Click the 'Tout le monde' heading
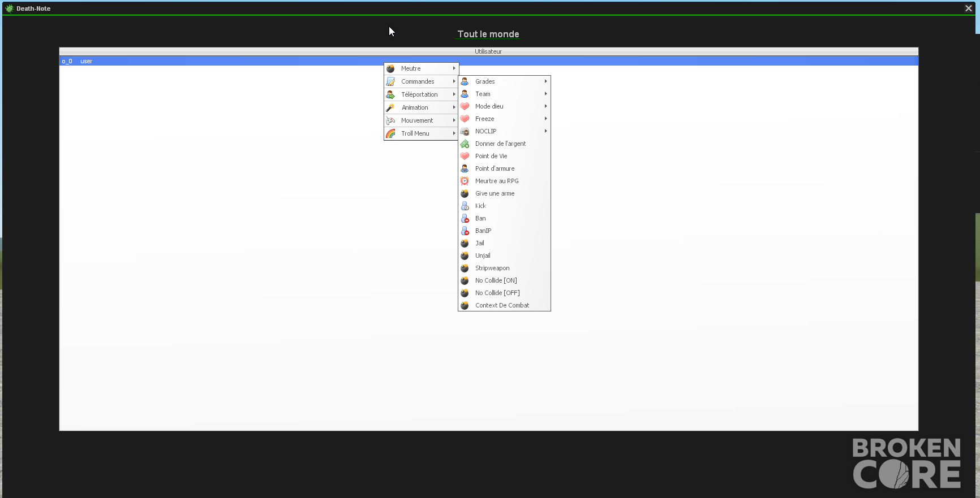This screenshot has height=498, width=980. click(488, 34)
